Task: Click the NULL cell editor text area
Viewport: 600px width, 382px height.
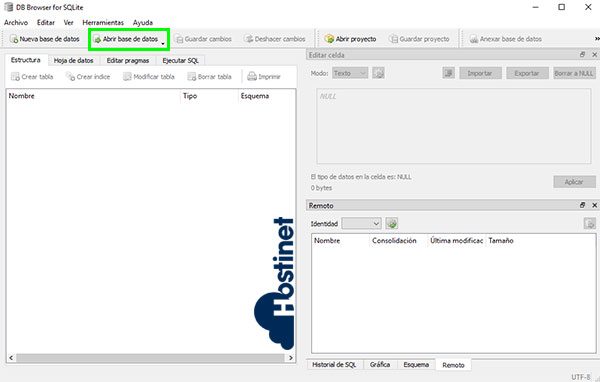Action: point(454,126)
